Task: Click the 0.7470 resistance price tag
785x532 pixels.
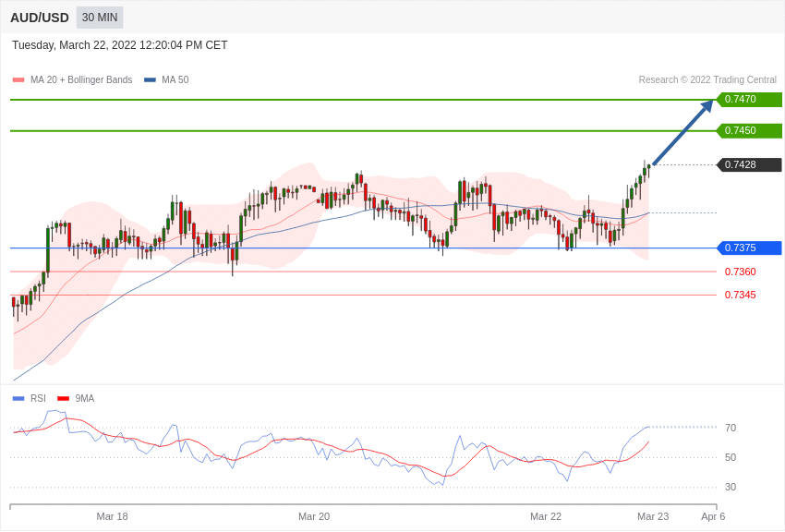Action: [x=750, y=99]
